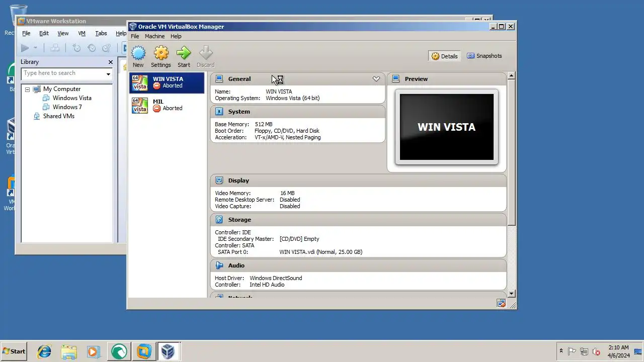Open the VM menu in VMware Workstation
The width and height of the screenshot is (644, 362).
[x=82, y=33]
